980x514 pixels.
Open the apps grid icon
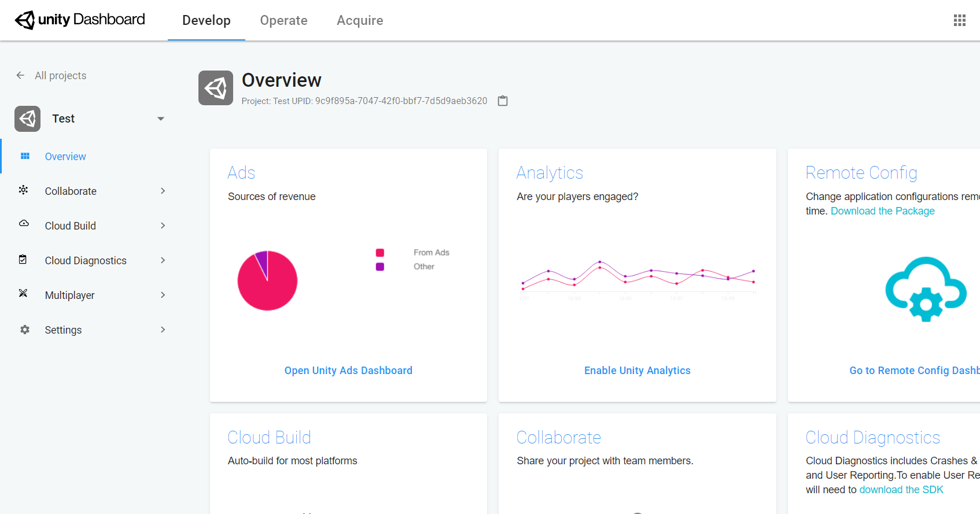pos(959,20)
